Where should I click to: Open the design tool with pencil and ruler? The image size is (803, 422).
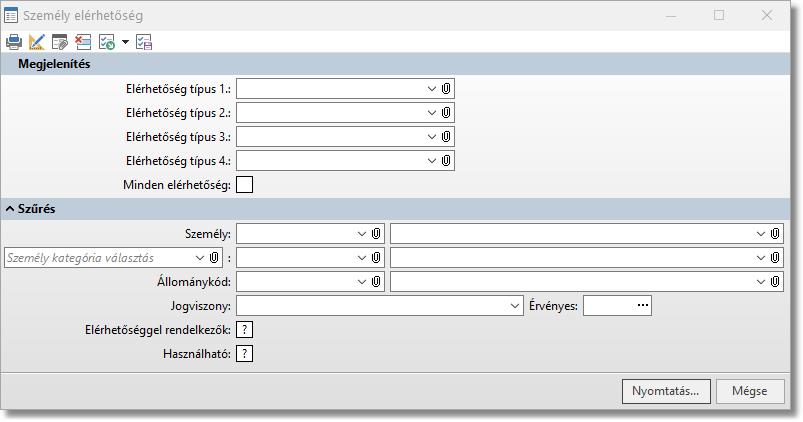point(37,42)
